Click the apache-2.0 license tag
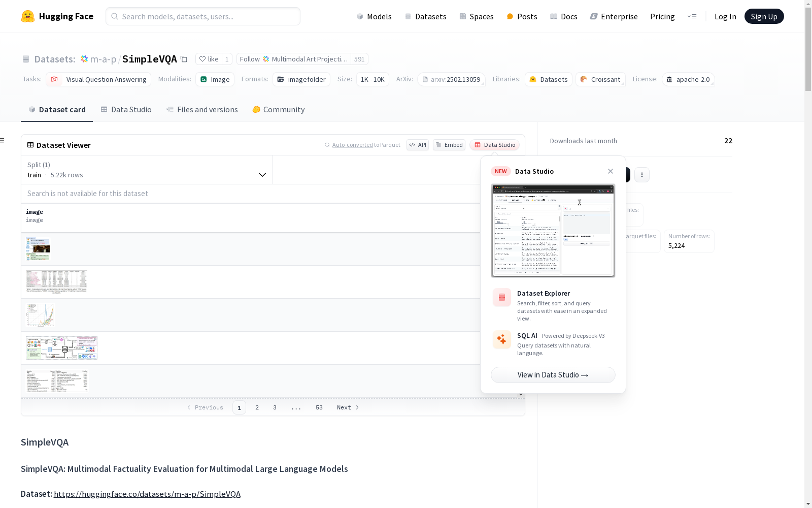 tap(688, 79)
